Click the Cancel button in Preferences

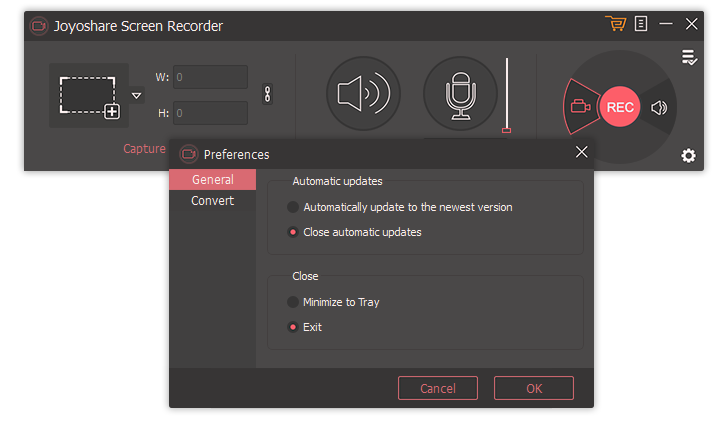pos(438,388)
